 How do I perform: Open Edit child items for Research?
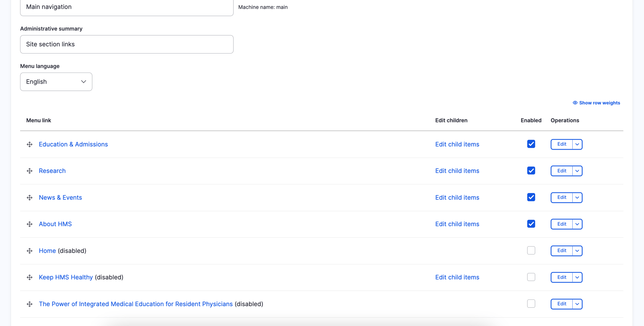tap(457, 171)
